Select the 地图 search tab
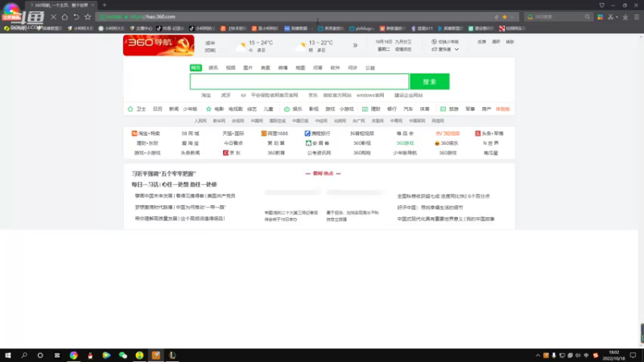This screenshot has height=362, width=644. 300,68
